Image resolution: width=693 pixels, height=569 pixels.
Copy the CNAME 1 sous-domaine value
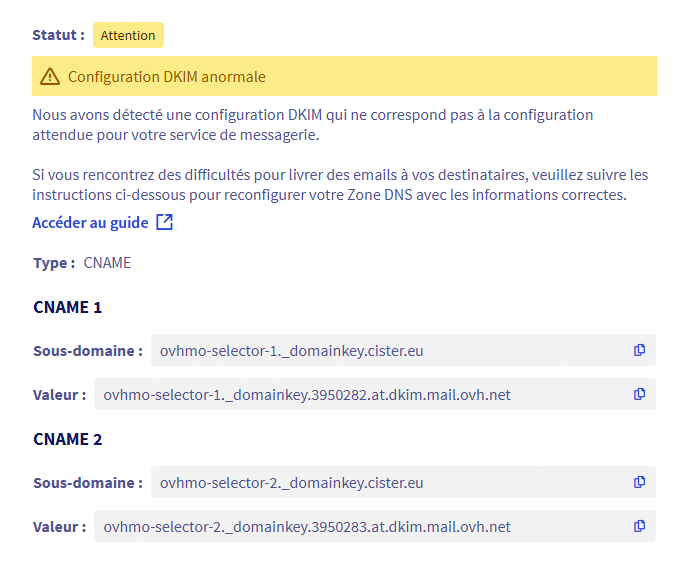[639, 350]
